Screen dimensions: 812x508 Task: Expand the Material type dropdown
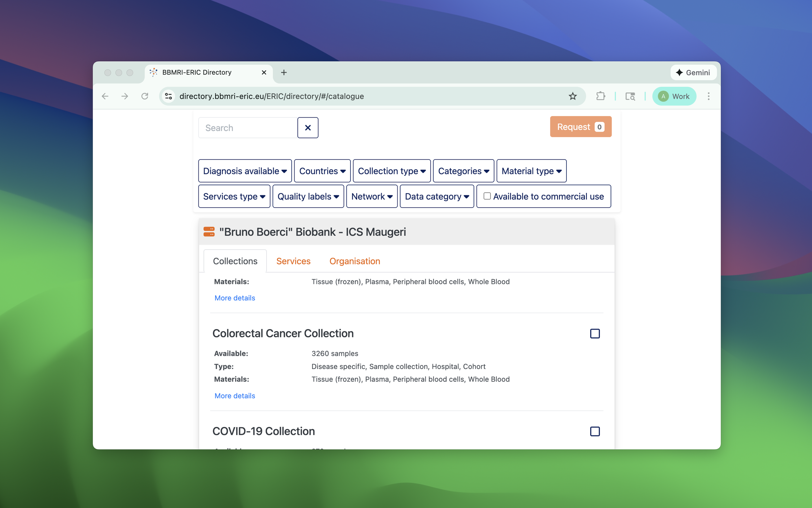531,171
